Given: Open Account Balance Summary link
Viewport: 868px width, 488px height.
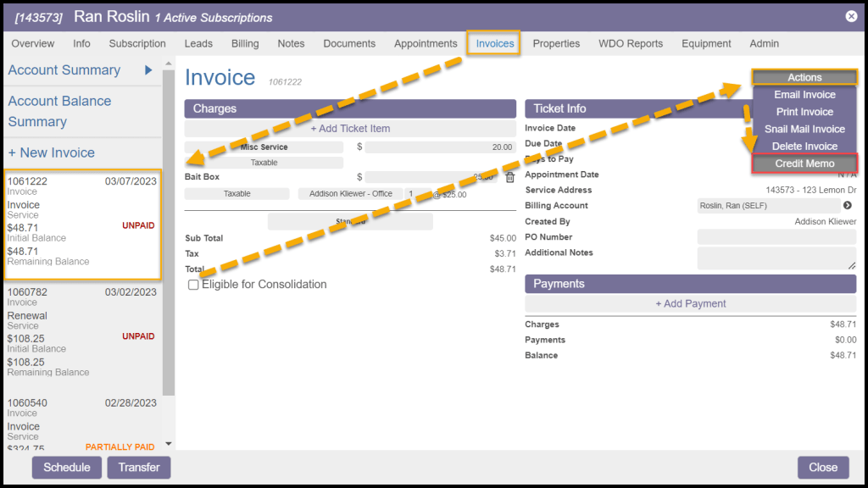Looking at the screenshot, I should [59, 111].
